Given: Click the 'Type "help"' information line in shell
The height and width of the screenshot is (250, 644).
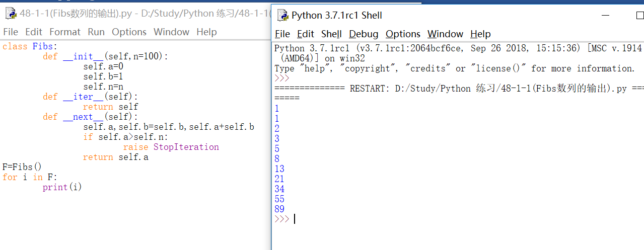Looking at the screenshot, I should tap(455, 68).
